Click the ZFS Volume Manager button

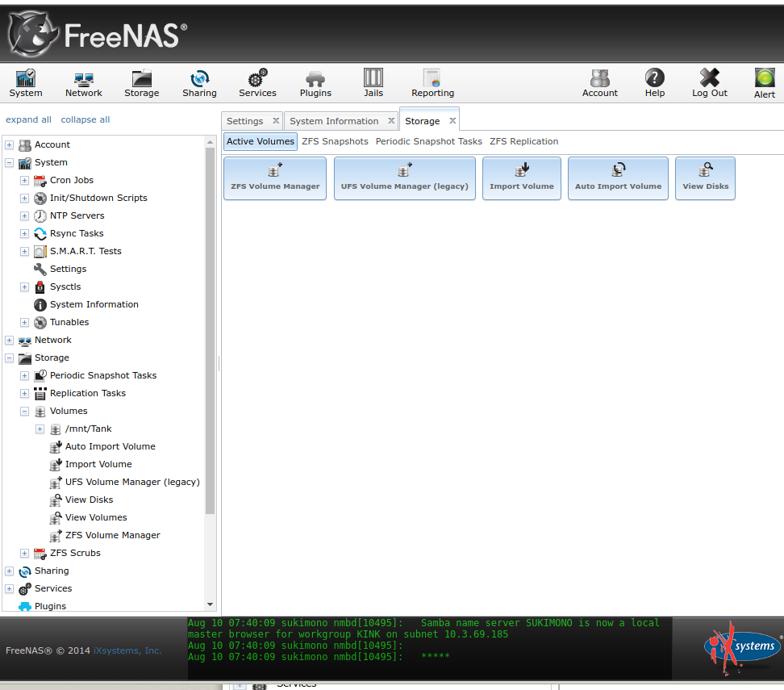point(275,178)
